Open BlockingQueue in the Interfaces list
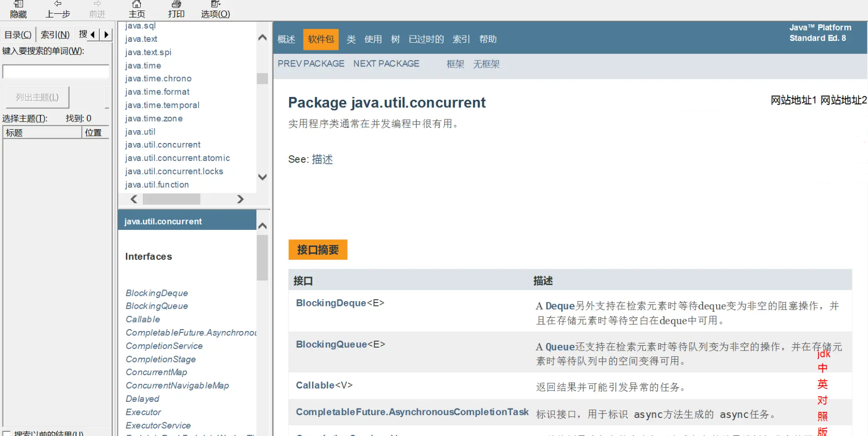The height and width of the screenshot is (436, 868). pos(157,306)
